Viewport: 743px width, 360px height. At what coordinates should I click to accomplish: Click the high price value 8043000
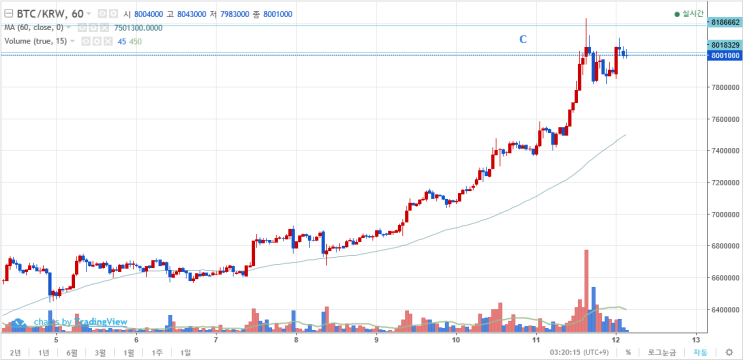point(191,14)
